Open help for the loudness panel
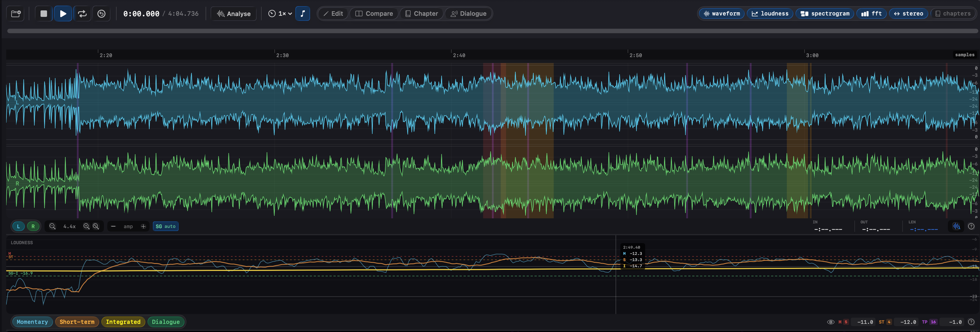The image size is (980, 332). click(x=971, y=322)
